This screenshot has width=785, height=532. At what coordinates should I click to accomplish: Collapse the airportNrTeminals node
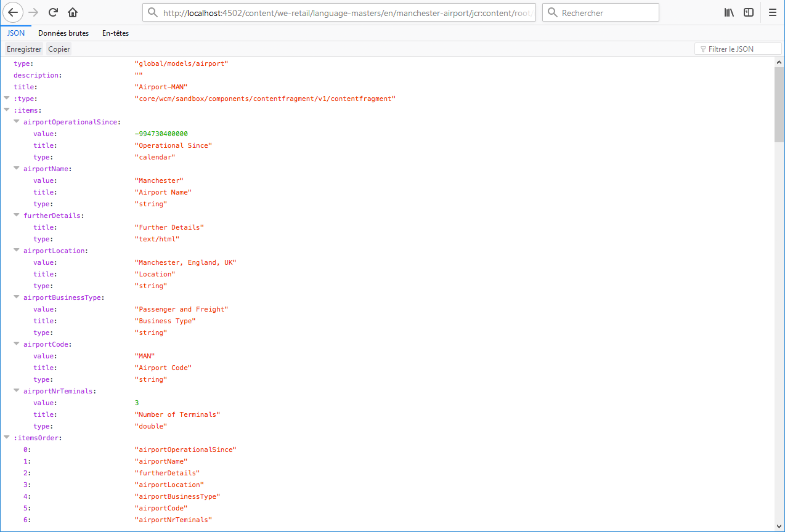pyautogui.click(x=17, y=391)
